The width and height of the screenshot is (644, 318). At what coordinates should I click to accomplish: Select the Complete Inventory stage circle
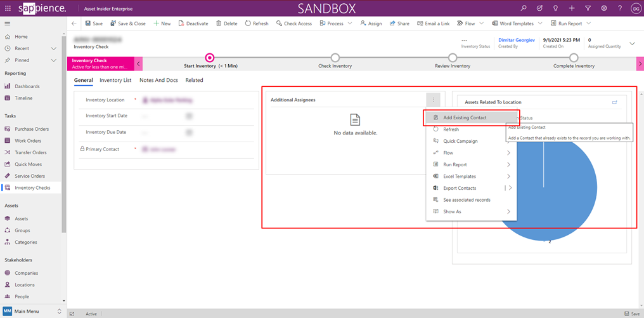click(573, 58)
